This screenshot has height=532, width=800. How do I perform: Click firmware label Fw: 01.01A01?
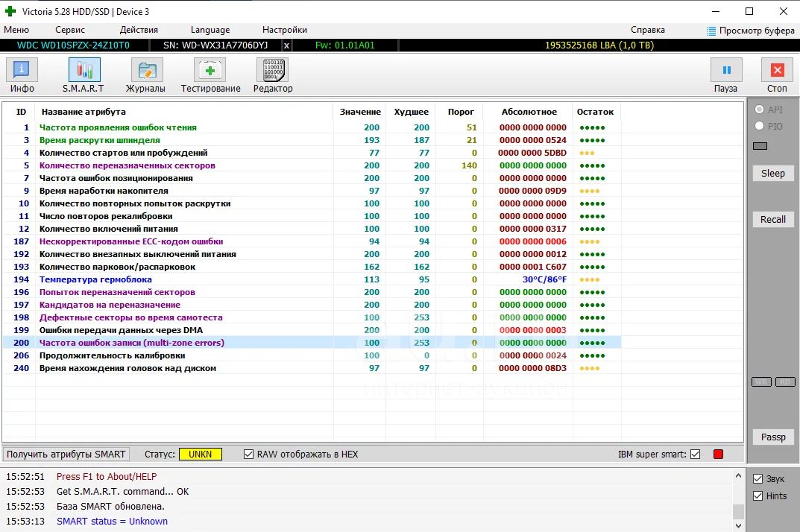click(345, 45)
